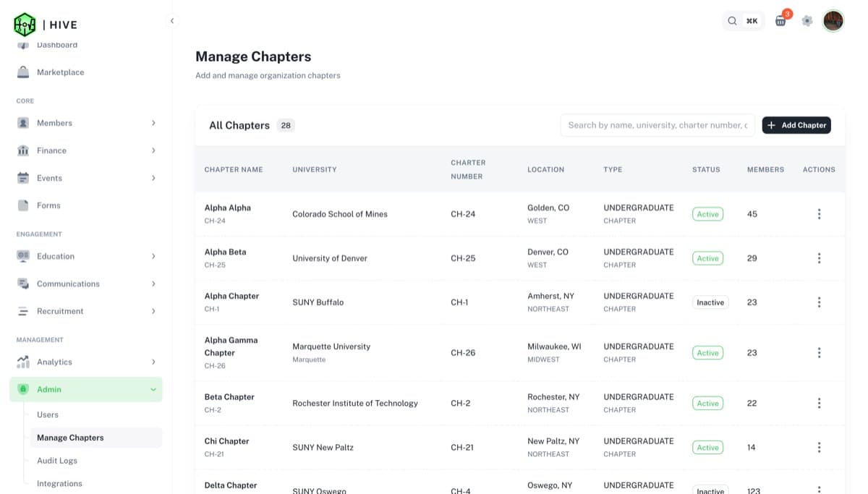Screen dimensions: 868x494
Task: Click Rochester Institute of Technology cell
Action: pyautogui.click(x=355, y=404)
